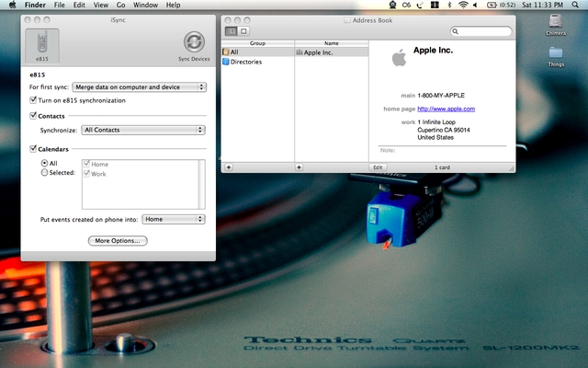Viewport: 588px width, 368px height.
Task: Click the Bluetooth menu bar icon
Action: pos(449,5)
